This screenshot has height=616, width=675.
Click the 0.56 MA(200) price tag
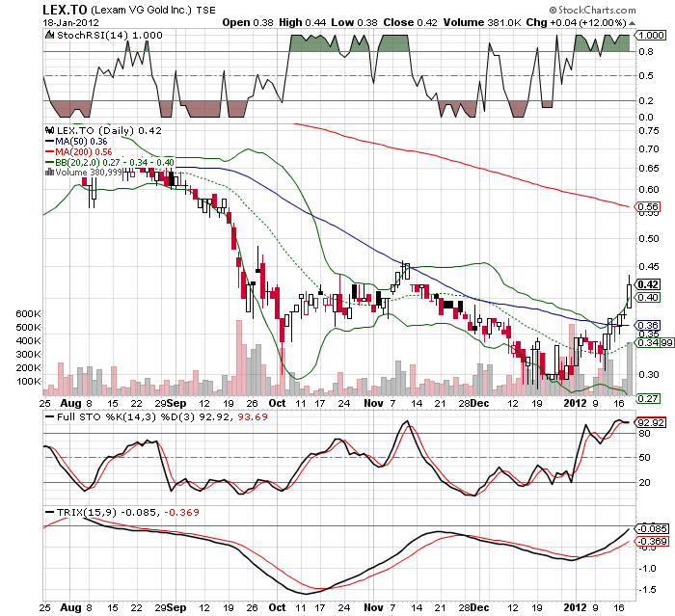pyautogui.click(x=648, y=206)
